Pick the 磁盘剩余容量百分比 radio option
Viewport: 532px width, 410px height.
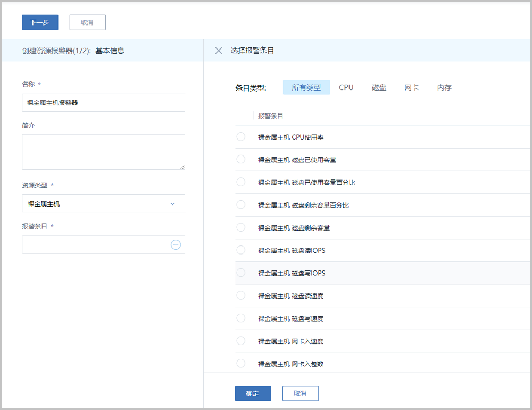click(x=240, y=205)
